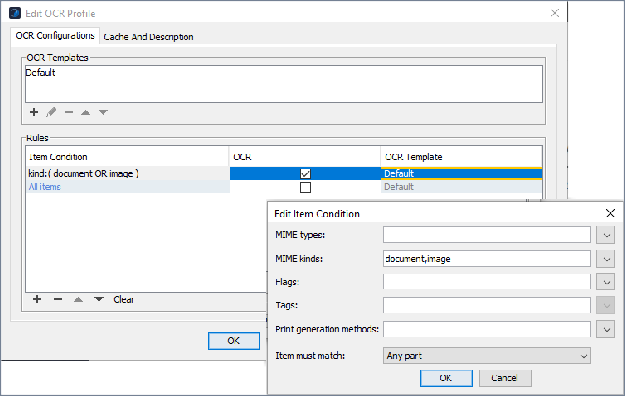Click OK in Edit OCR Profile window

234,341
